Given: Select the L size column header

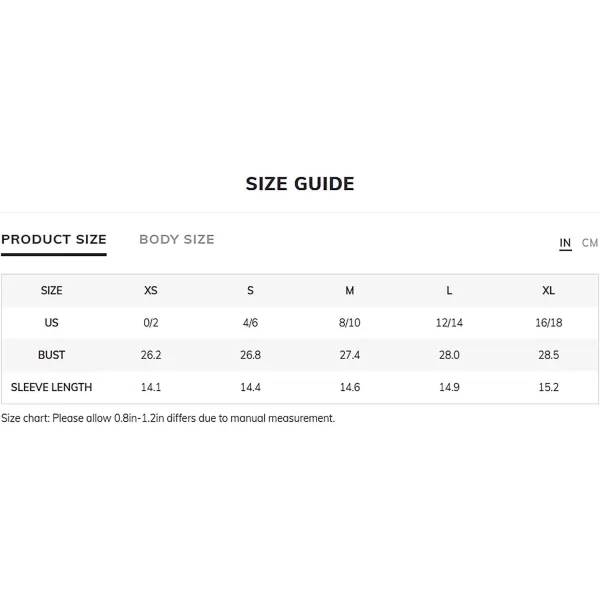Looking at the screenshot, I should click(x=449, y=290).
